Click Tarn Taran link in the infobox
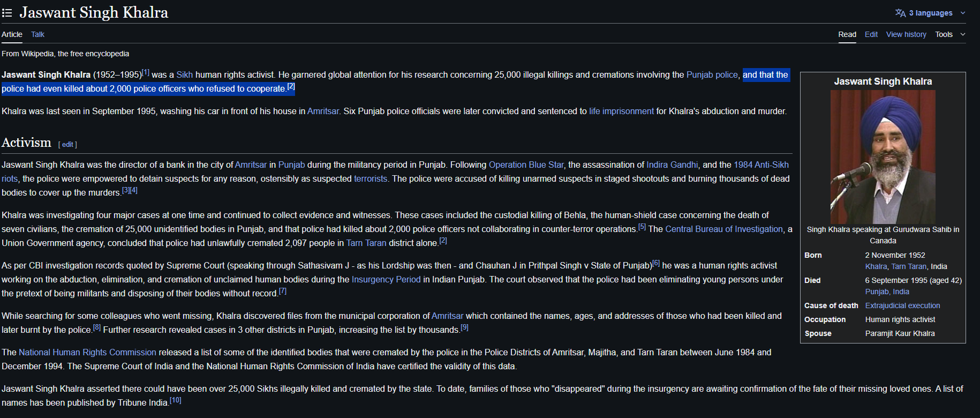The width and height of the screenshot is (980, 418). [909, 266]
